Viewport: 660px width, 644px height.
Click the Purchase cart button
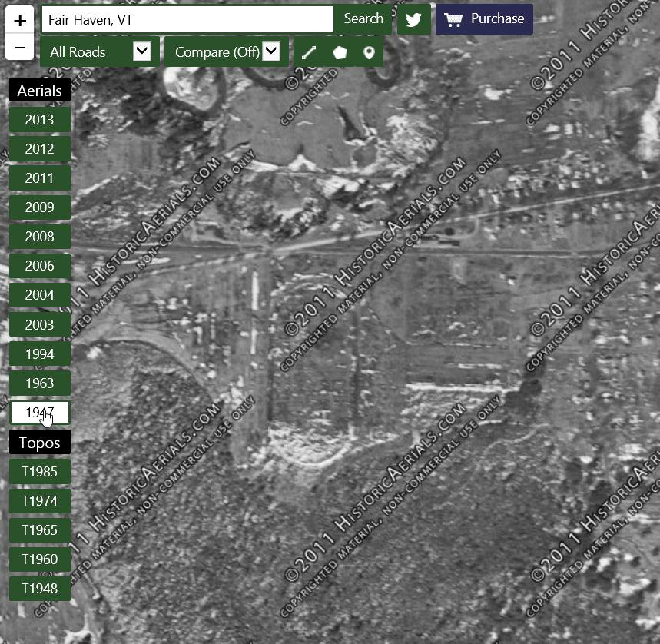click(484, 19)
